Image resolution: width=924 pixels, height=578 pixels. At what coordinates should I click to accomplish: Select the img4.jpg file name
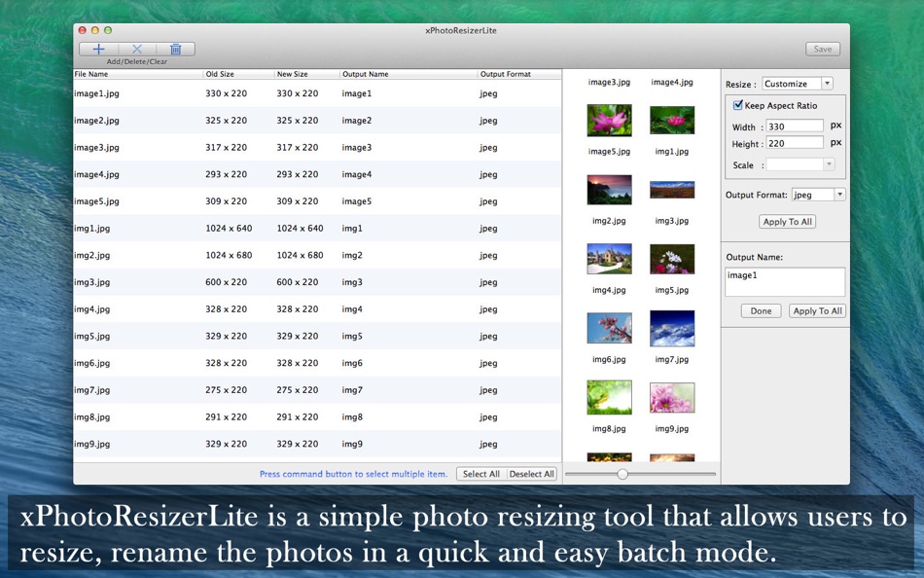click(x=92, y=309)
